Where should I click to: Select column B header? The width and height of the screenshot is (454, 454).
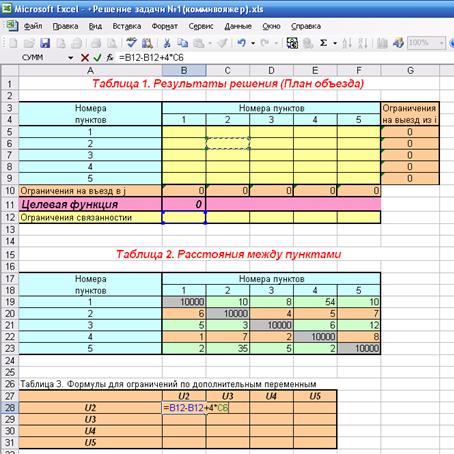184,70
